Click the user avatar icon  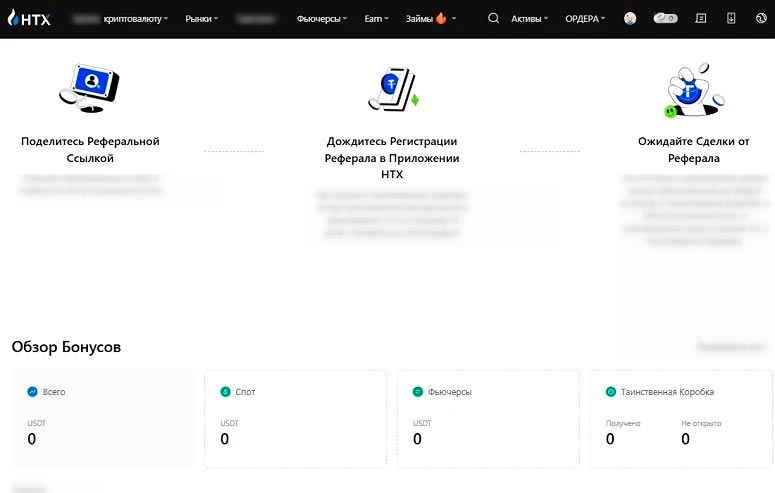(630, 18)
